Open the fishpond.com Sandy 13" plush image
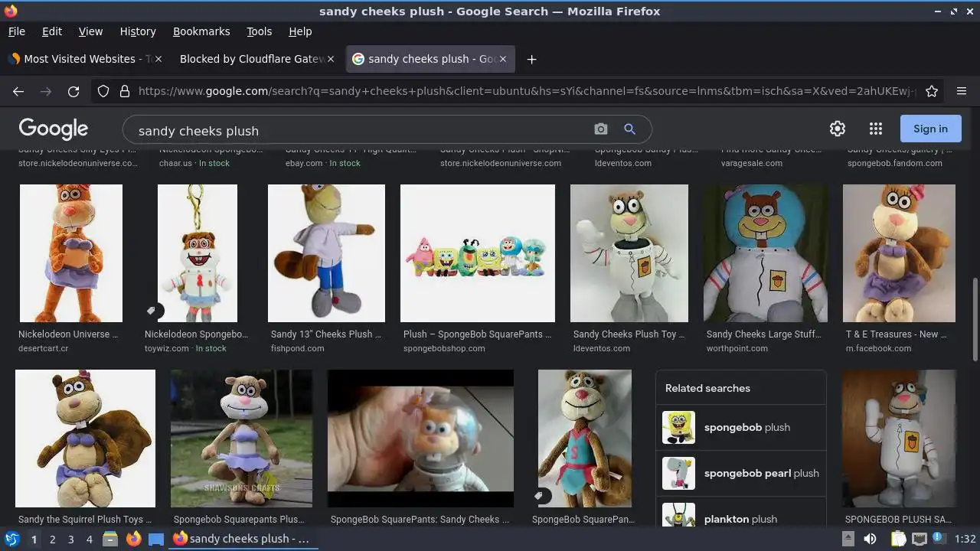This screenshot has height=551, width=980. coord(326,253)
